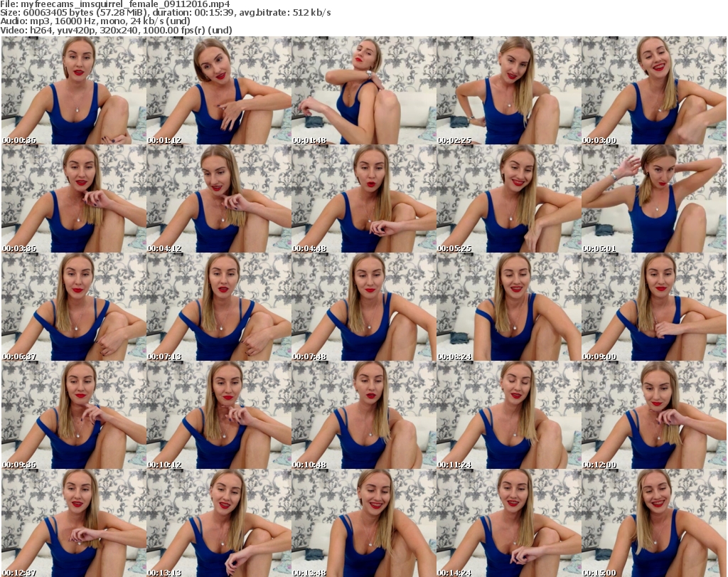The height and width of the screenshot is (577, 728).
Task: Click the 00:05:25 timestamp label
Action: (454, 249)
